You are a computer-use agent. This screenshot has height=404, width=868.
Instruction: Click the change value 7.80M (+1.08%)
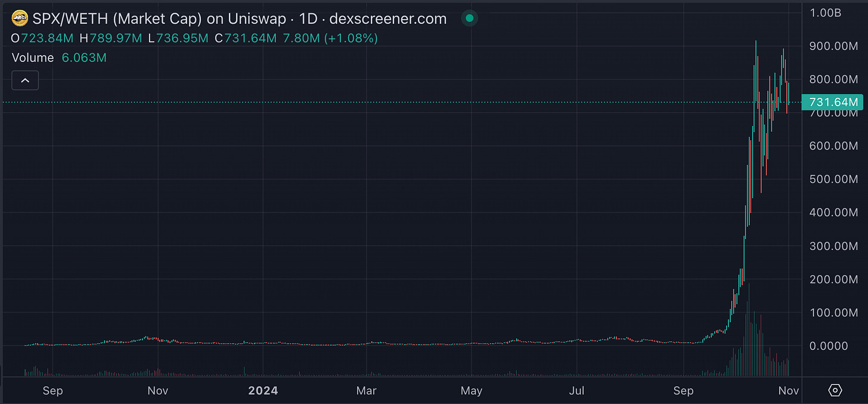pos(330,38)
